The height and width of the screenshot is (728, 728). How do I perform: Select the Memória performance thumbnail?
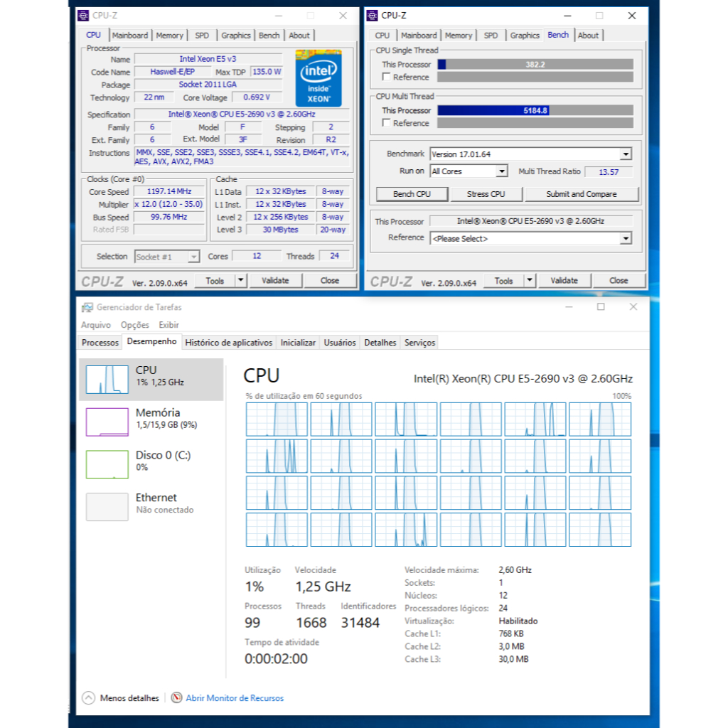[107, 422]
